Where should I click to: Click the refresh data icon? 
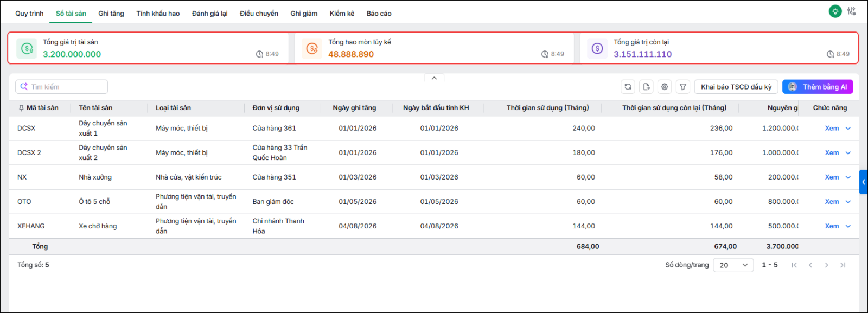click(x=628, y=87)
